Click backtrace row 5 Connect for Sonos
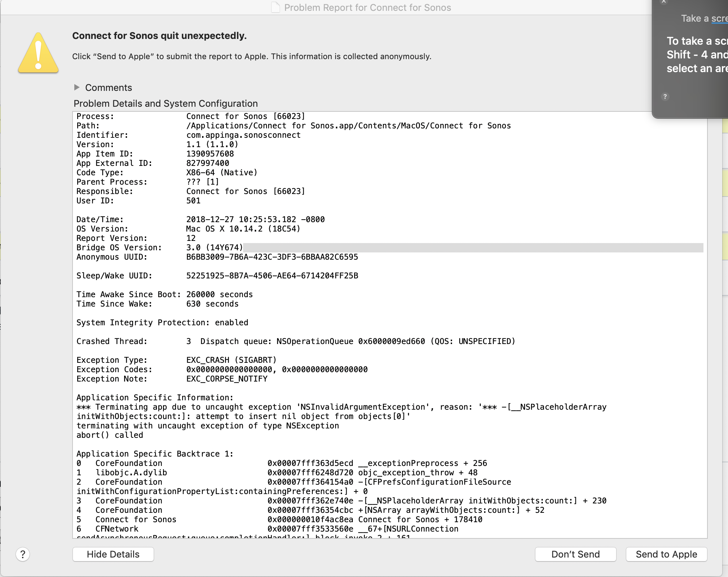The width and height of the screenshot is (728, 577). tap(279, 520)
